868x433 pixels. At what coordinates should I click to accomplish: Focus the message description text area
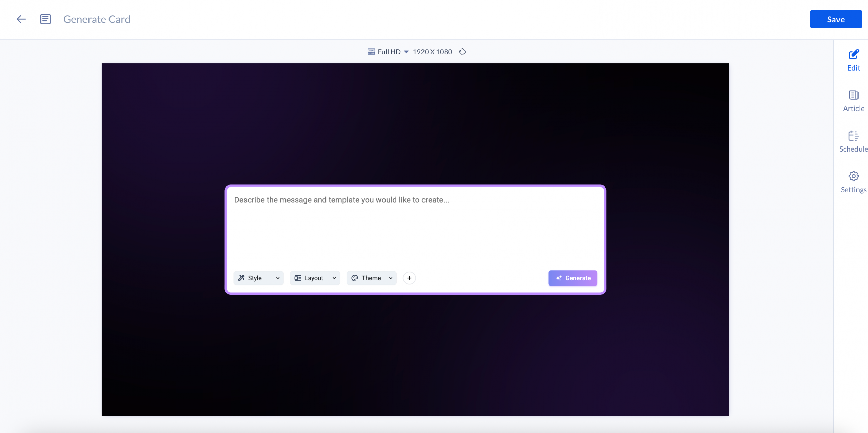point(415,227)
